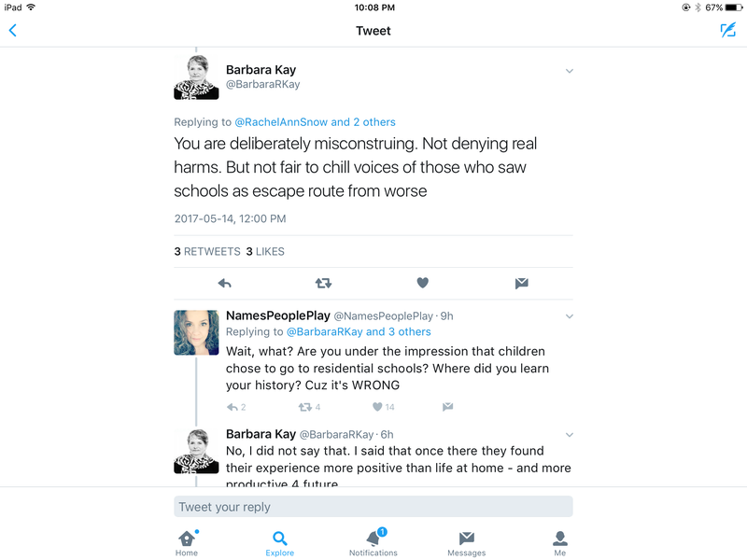
Task: Like the NamesPeoplePlay reply with 14 likes
Action: pyautogui.click(x=384, y=407)
